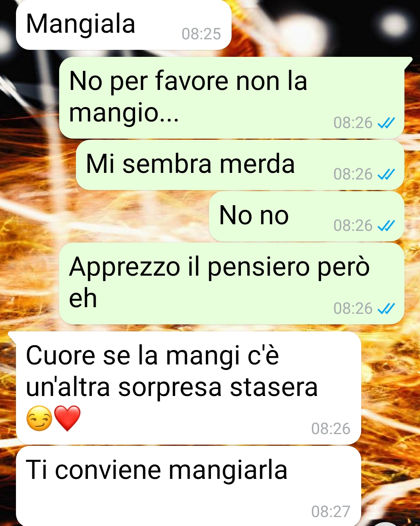Select the "No per favore non la mangio..." message
Image resolution: width=420 pixels, height=526 pixels.
(232, 98)
